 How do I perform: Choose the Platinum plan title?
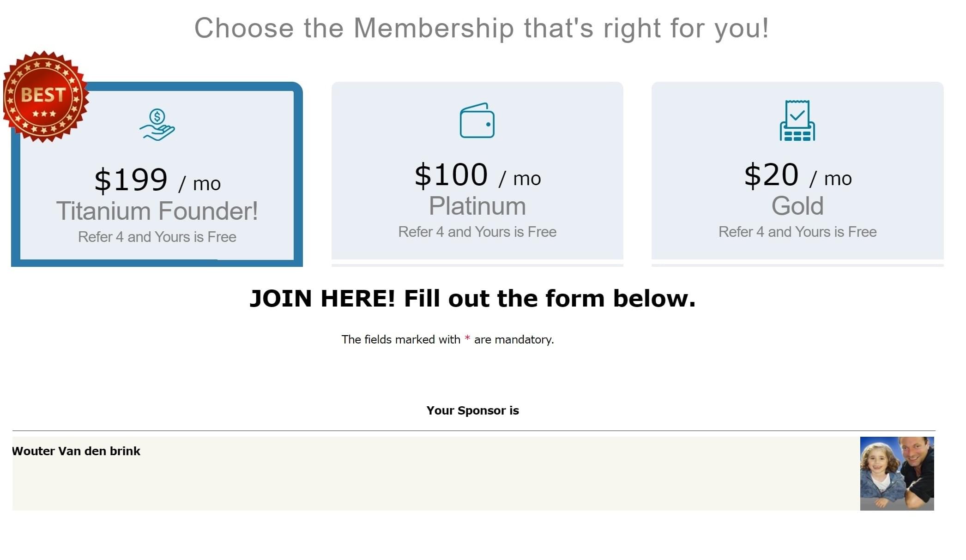(x=477, y=206)
